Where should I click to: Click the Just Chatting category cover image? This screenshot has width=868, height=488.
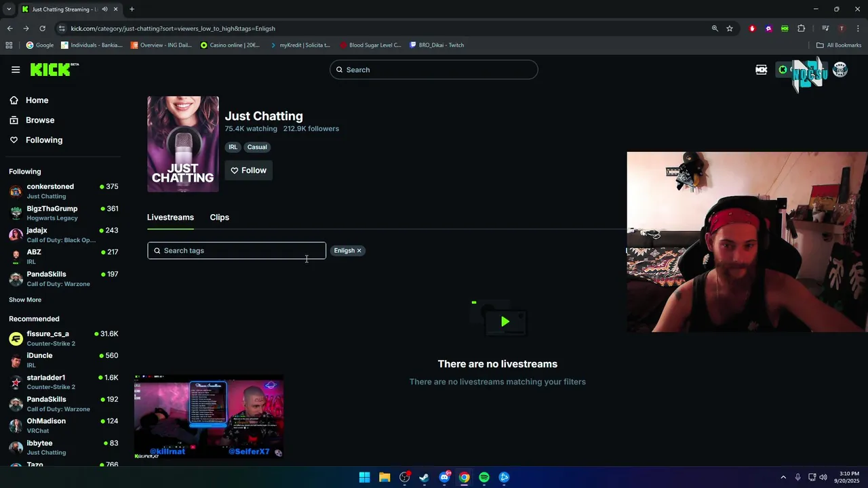coord(183,144)
